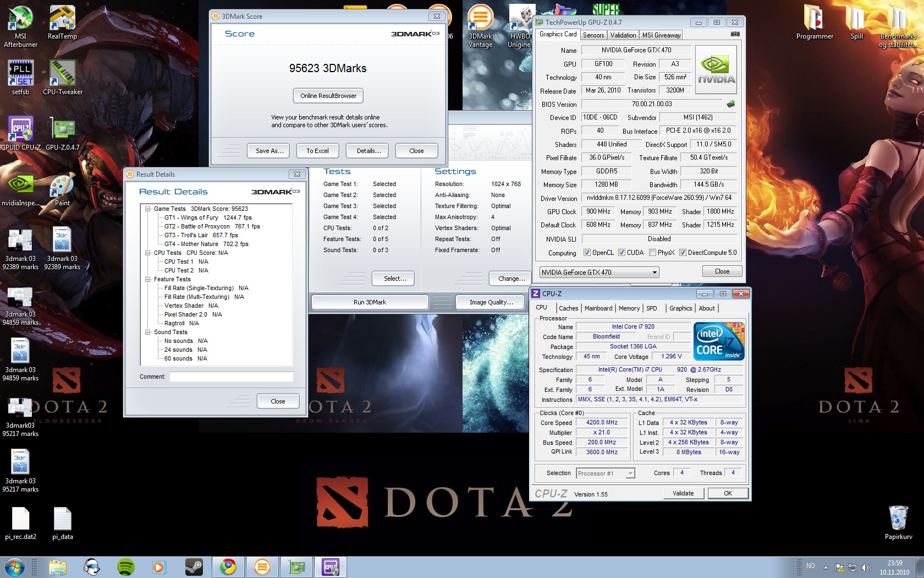Click the Steam taskbar icon
Image resolution: width=924 pixels, height=578 pixels.
pyautogui.click(x=194, y=566)
